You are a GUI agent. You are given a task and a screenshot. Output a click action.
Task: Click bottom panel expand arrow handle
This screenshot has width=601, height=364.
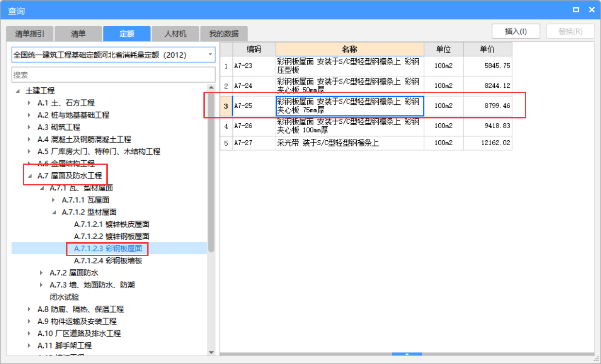[407, 354]
